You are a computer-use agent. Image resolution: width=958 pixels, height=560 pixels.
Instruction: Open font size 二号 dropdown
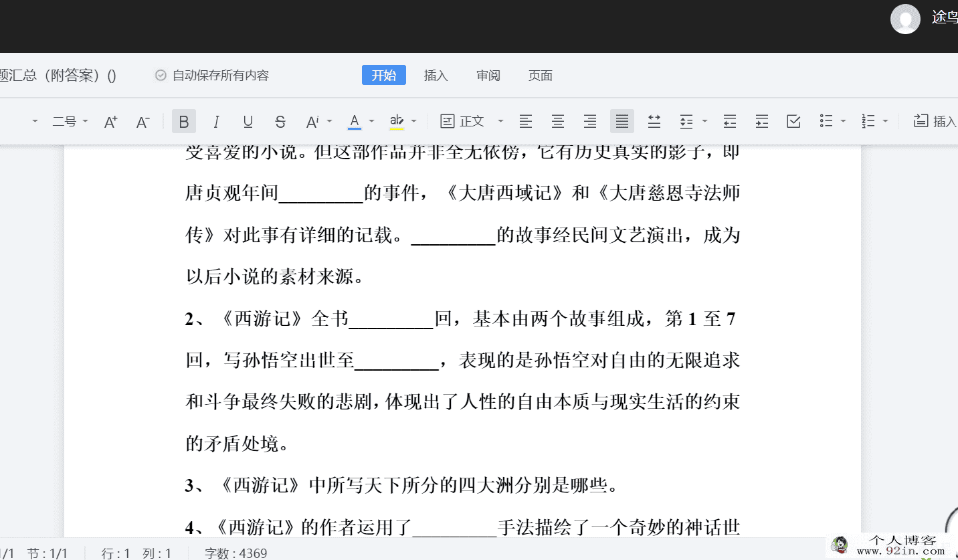click(70, 121)
